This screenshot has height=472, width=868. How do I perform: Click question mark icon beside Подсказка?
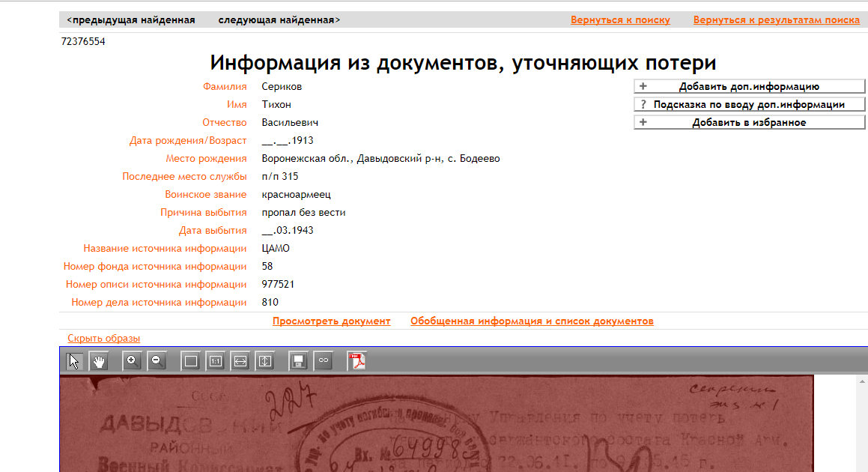click(x=643, y=105)
